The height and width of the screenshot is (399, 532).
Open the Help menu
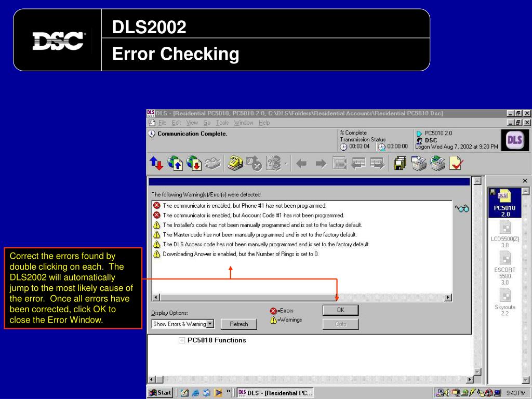pyautogui.click(x=264, y=123)
